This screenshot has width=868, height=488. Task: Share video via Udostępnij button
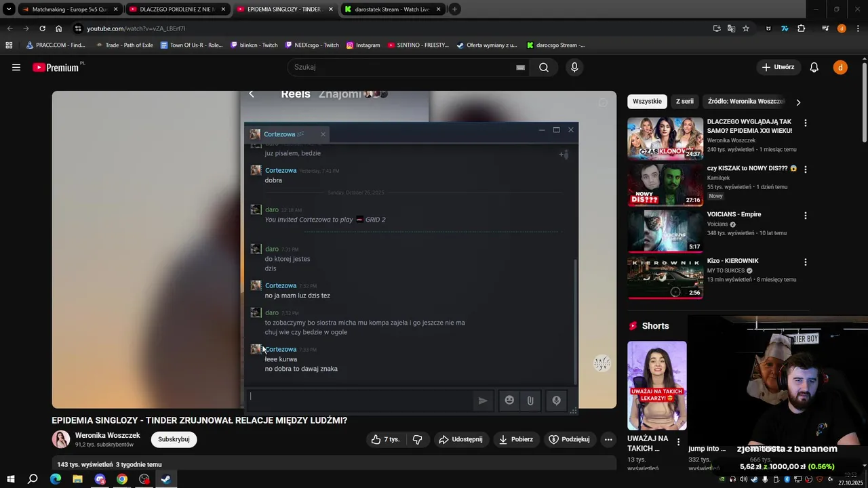tap(460, 439)
